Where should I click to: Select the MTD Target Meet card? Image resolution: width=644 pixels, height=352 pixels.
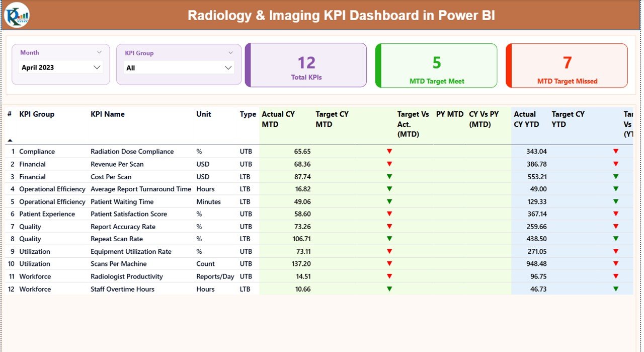[436, 65]
